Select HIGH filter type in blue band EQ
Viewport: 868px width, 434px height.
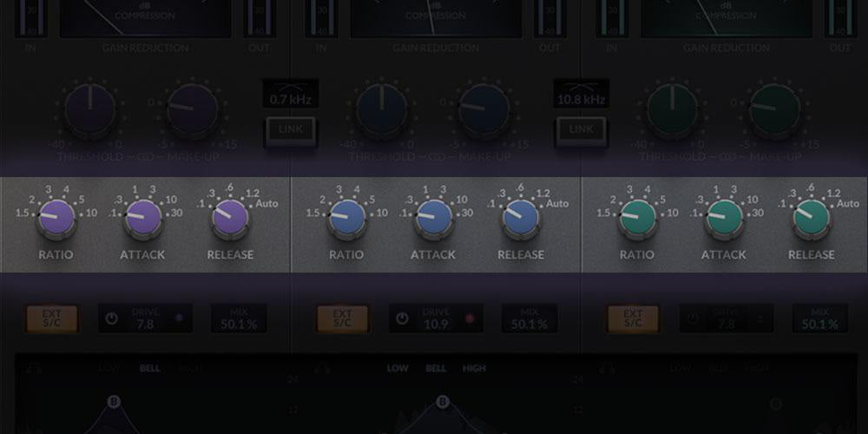pos(475,368)
